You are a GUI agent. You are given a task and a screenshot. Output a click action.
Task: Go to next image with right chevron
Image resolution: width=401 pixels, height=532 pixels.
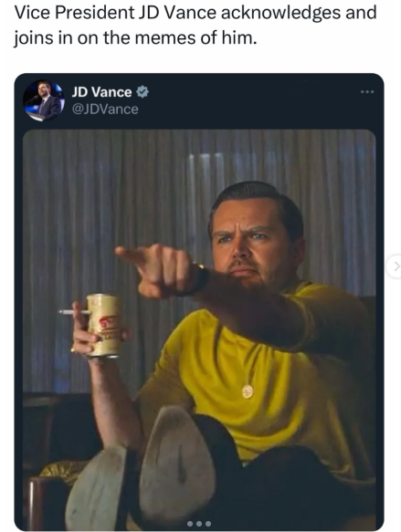point(396,266)
